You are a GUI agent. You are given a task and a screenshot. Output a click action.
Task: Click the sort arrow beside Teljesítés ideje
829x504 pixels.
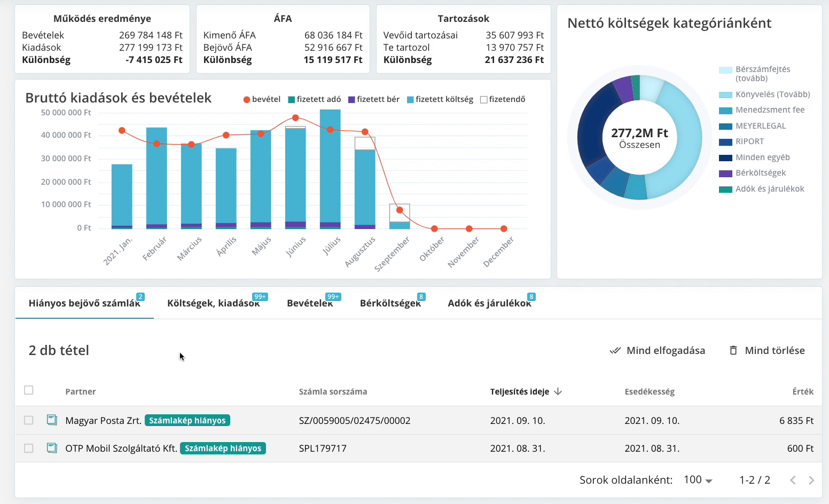pos(558,391)
